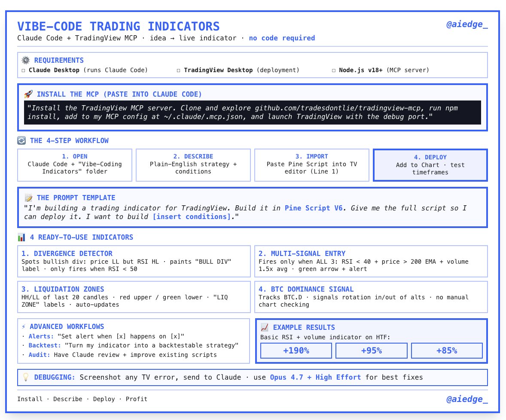Screen dimensions: 506x420
Task: Click the @aiedge_ handle in the footer
Action: pyautogui.click(x=467, y=399)
